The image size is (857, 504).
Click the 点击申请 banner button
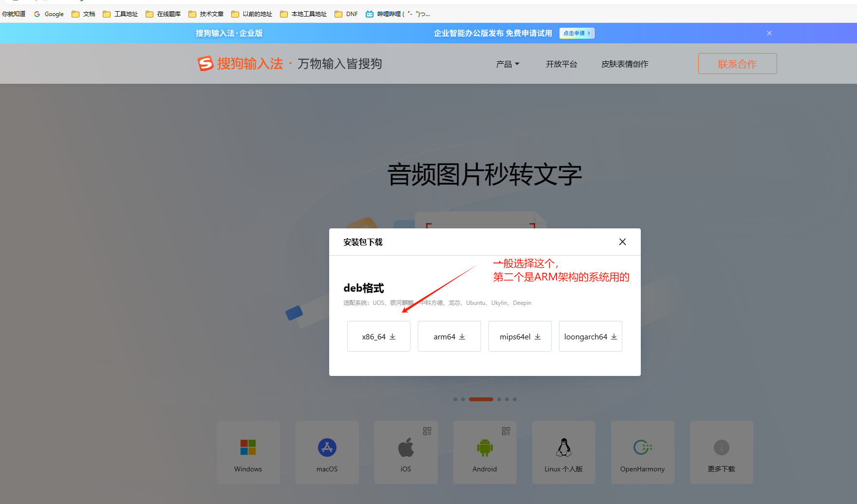(577, 33)
